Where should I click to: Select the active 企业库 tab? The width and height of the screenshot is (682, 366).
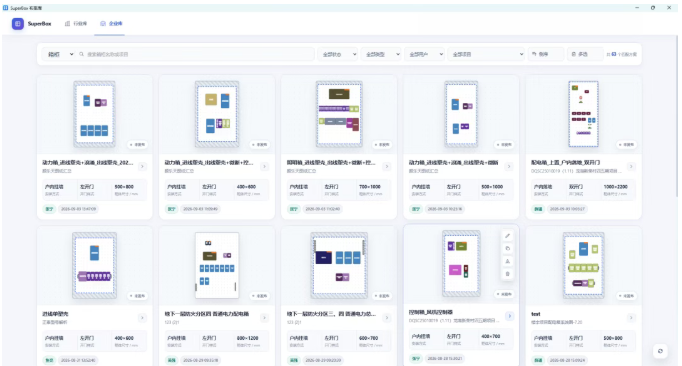point(111,24)
